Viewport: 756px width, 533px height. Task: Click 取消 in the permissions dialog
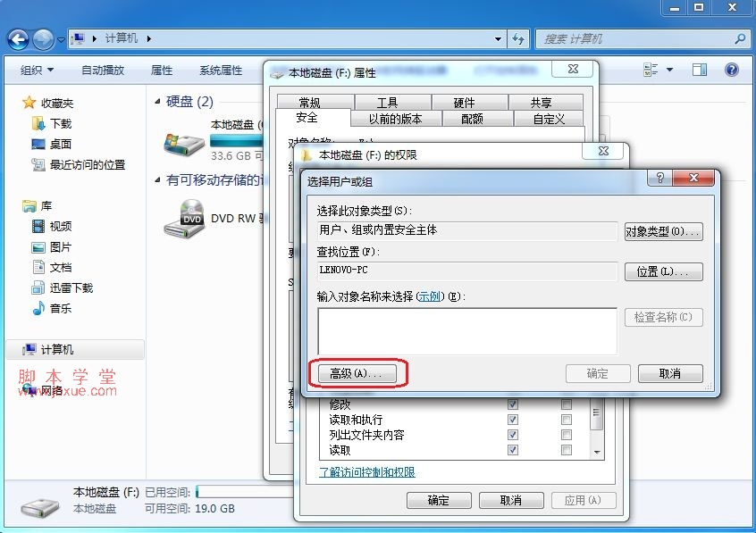[x=511, y=500]
